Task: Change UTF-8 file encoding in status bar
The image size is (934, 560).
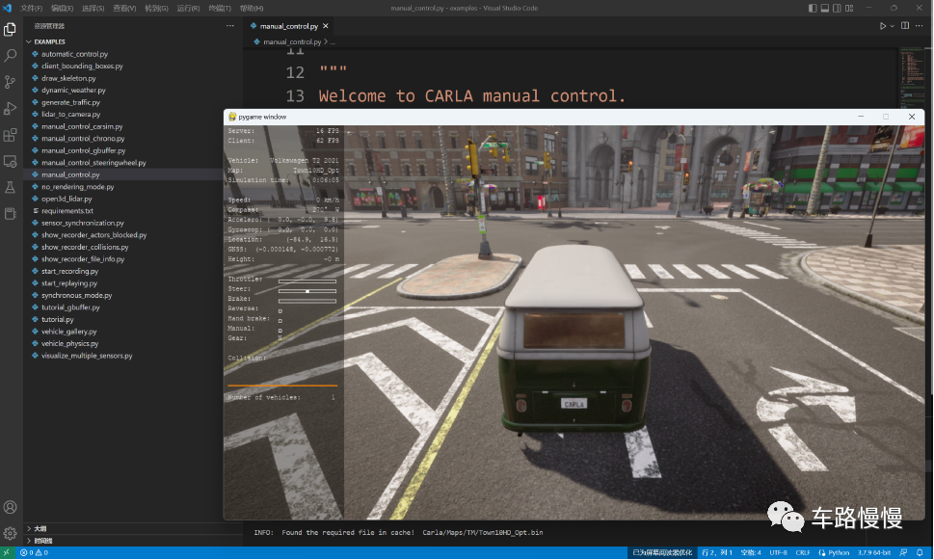Action: click(778, 553)
